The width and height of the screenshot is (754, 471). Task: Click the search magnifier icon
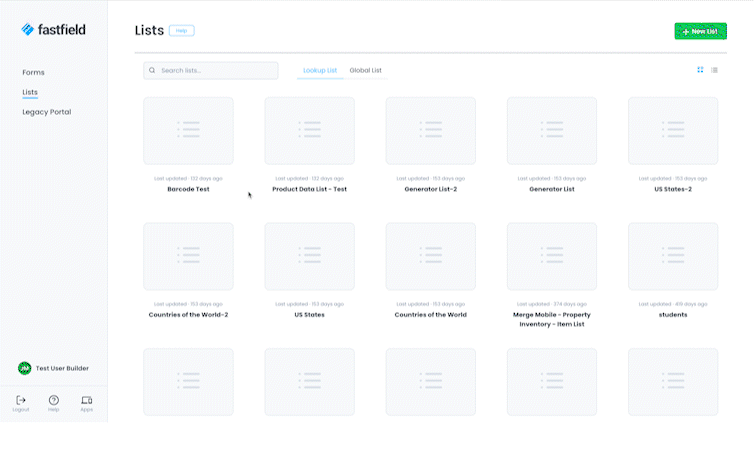coord(152,71)
